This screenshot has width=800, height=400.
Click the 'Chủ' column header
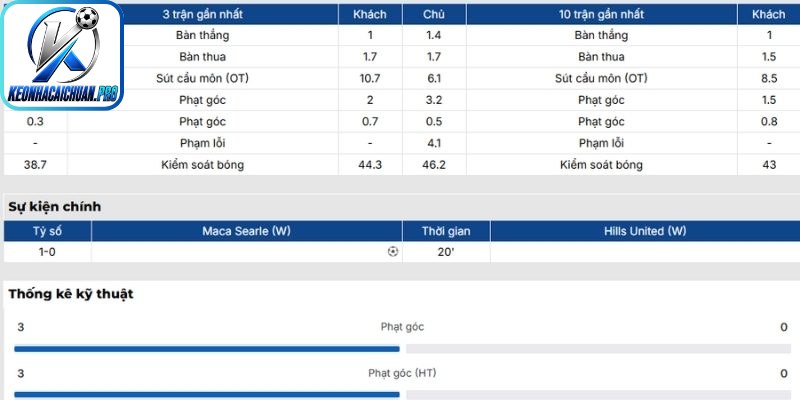click(x=434, y=14)
